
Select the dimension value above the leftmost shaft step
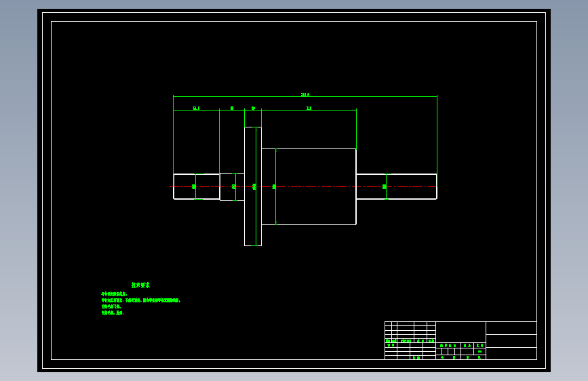pos(197,108)
